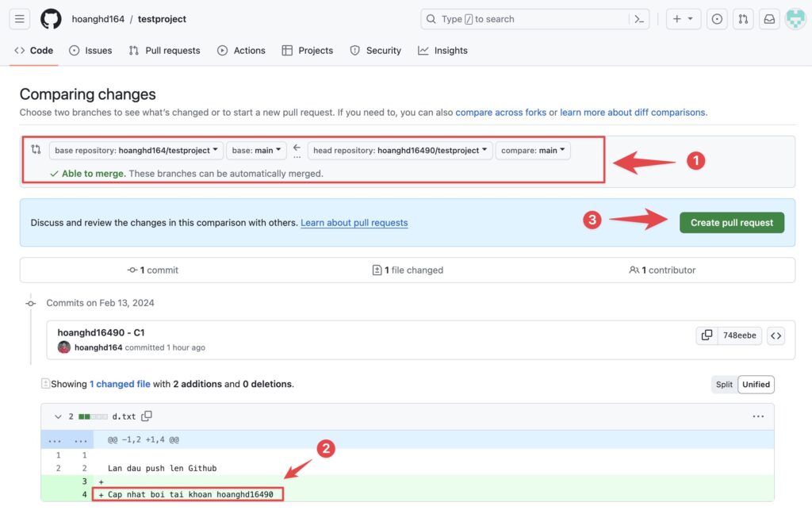Viewport: 812px width, 510px height.
Task: Switch to the Issues tab
Action: pos(90,50)
